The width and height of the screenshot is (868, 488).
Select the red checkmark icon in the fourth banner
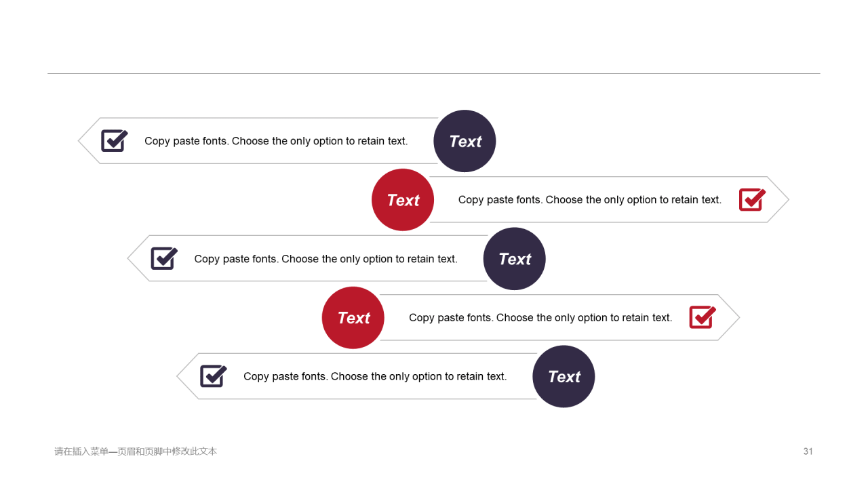coord(703,317)
